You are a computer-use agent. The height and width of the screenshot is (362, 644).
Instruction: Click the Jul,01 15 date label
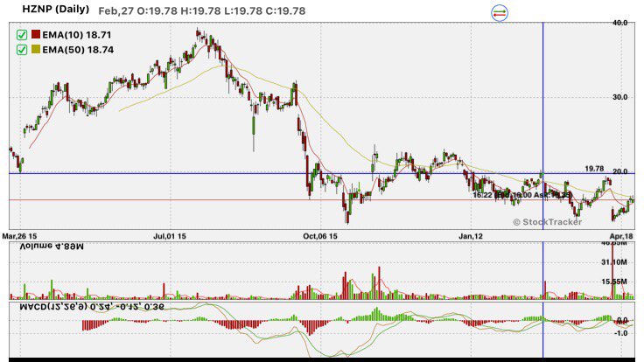(170, 236)
